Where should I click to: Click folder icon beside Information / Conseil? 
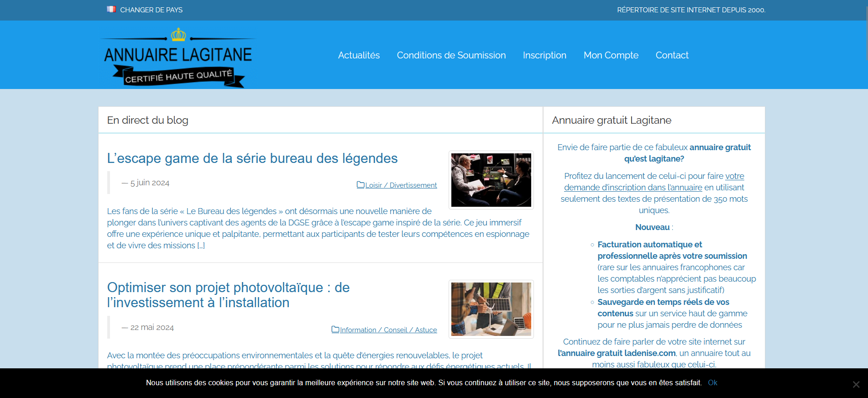(x=335, y=330)
